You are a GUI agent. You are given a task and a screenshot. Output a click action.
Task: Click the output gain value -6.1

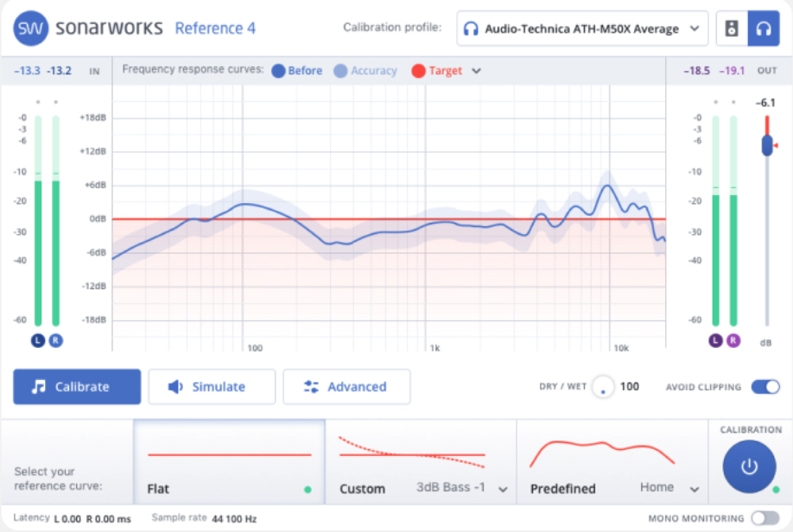tap(765, 103)
